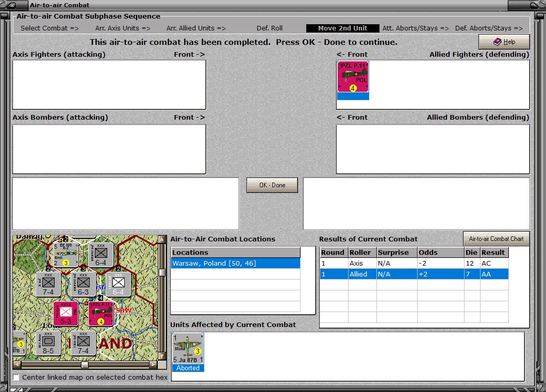Click the map horizontal scrollbar left arrow
546x392 pixels.
pos(16,365)
